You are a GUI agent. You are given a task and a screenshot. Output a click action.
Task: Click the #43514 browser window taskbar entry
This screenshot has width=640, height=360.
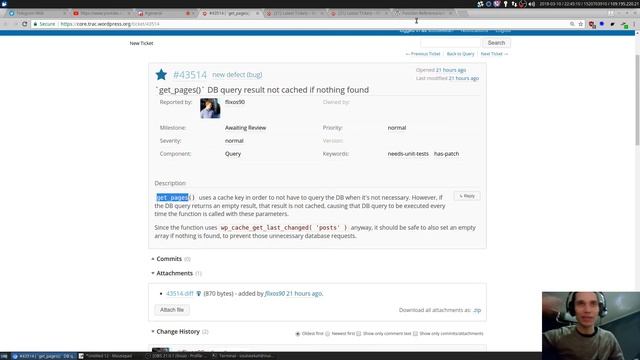tap(43, 356)
